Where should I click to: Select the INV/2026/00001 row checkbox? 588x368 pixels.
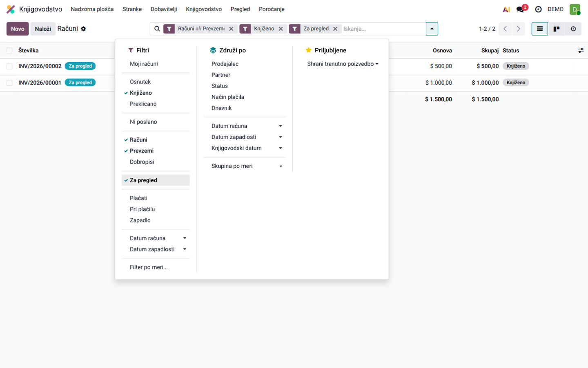click(x=9, y=83)
